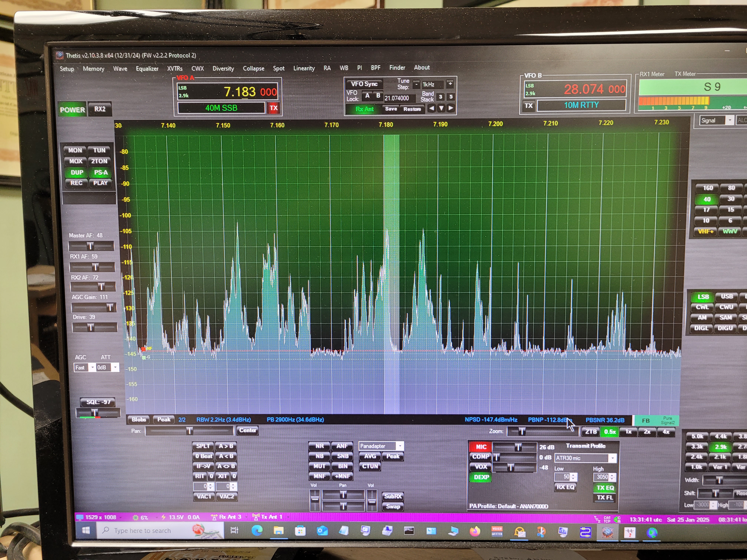Click the band stack down arrow

pos(441,108)
